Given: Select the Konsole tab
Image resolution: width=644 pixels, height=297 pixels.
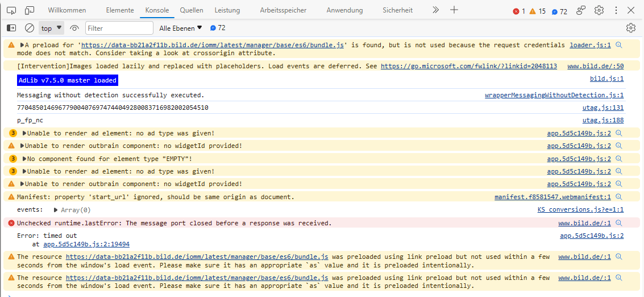Looking at the screenshot, I should click(157, 10).
